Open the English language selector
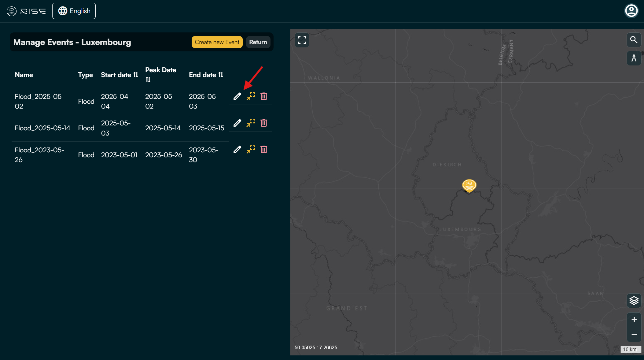Image resolution: width=644 pixels, height=360 pixels. tap(74, 11)
